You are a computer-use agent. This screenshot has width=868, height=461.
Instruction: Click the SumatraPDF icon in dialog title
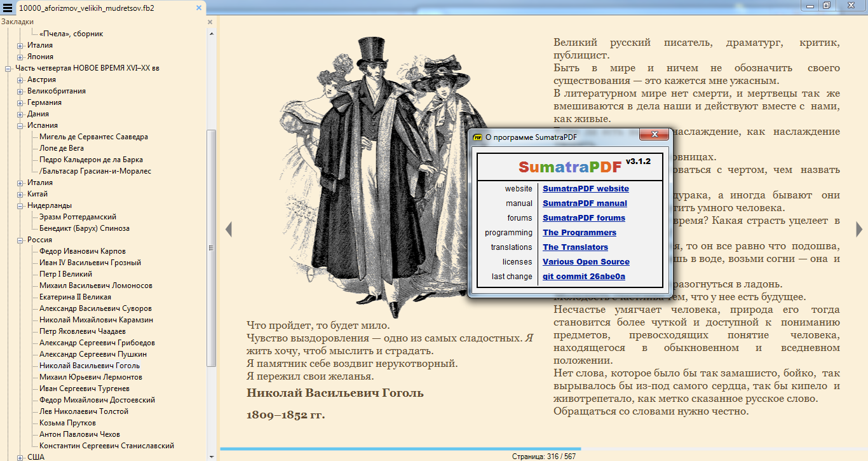pos(477,137)
